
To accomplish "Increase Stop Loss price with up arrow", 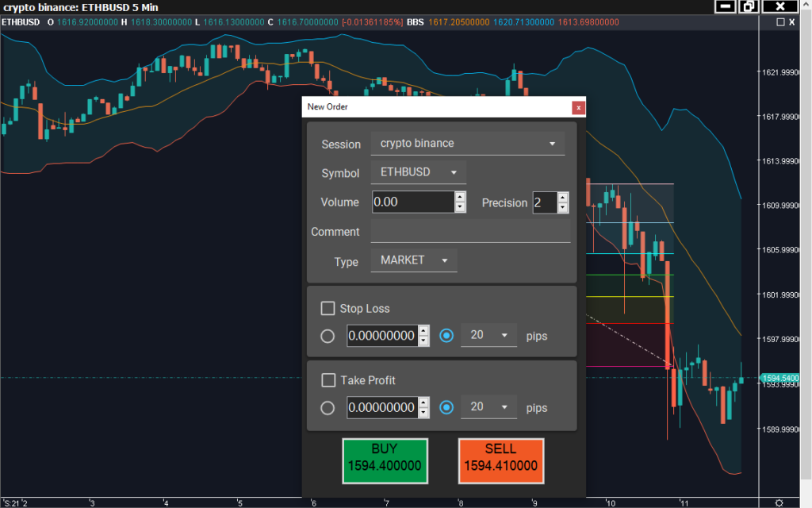I will click(423, 331).
